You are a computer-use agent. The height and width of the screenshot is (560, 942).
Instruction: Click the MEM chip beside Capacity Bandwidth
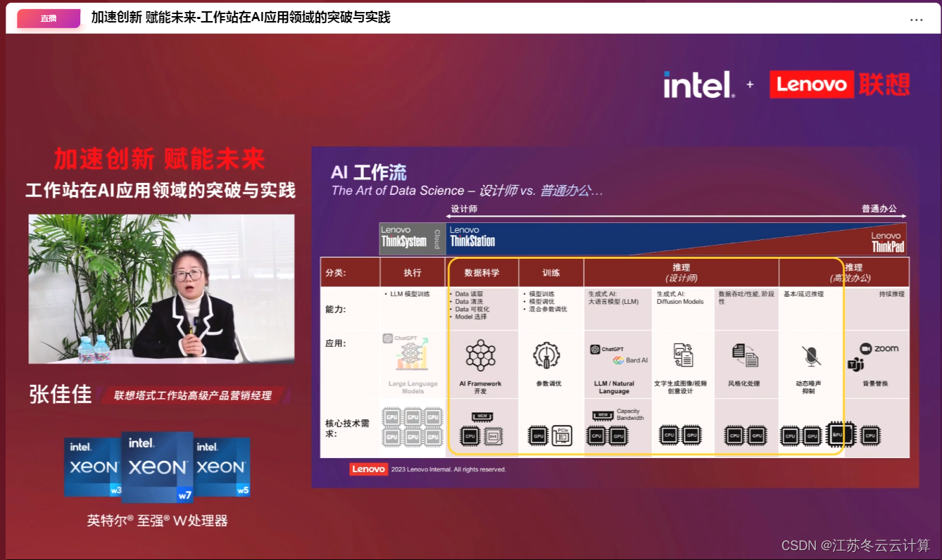(603, 416)
